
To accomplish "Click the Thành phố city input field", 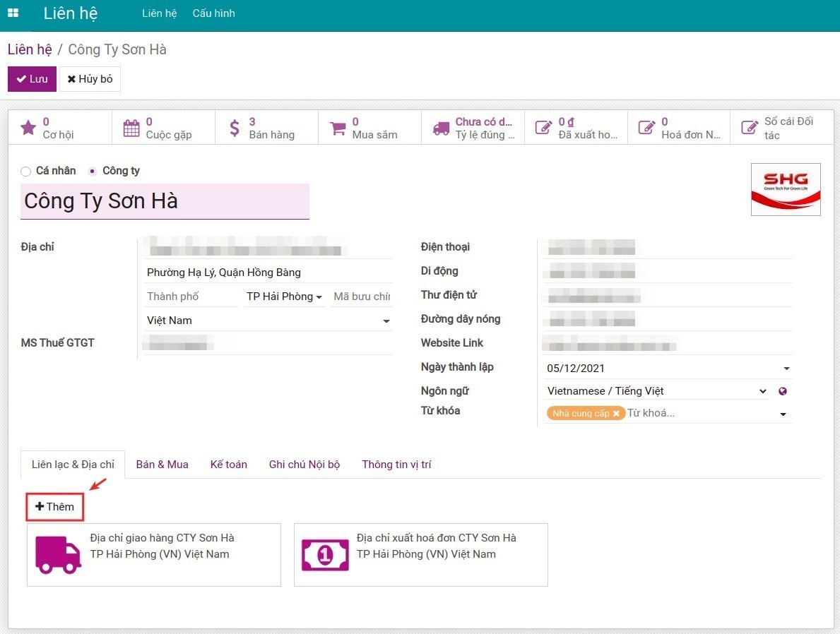I will click(191, 297).
